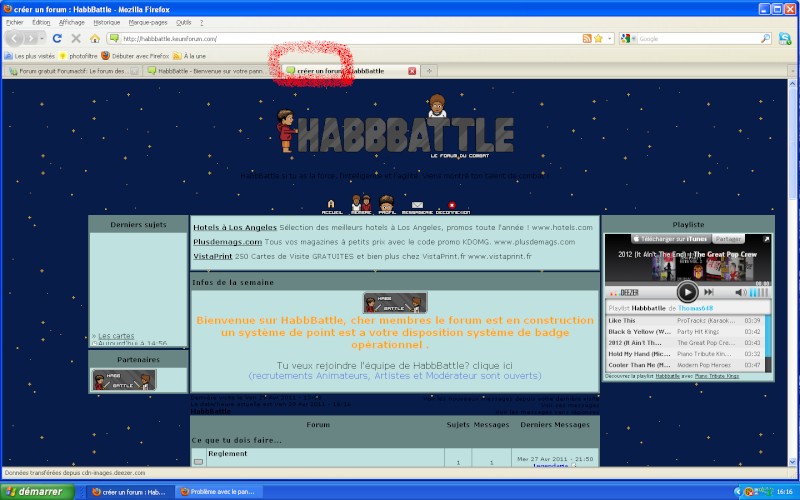The width and height of the screenshot is (800, 500).
Task: Expand the address bar history dropdown
Action: pyautogui.click(x=610, y=38)
